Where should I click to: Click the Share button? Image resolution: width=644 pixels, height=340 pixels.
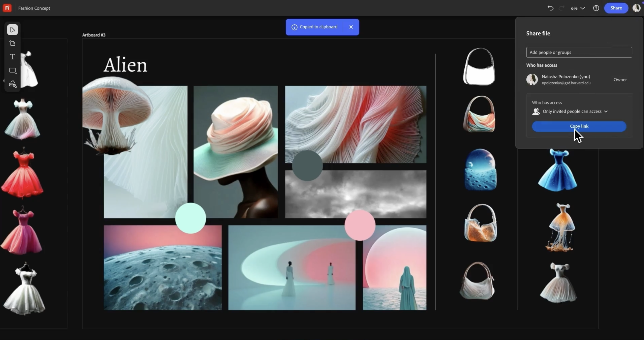pos(616,8)
